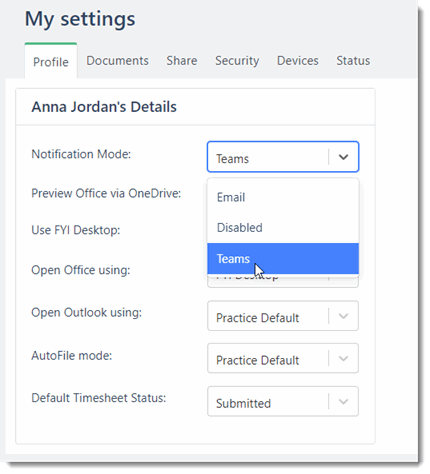The height and width of the screenshot is (474, 430).
Task: Open the Share tab
Action: tap(182, 61)
